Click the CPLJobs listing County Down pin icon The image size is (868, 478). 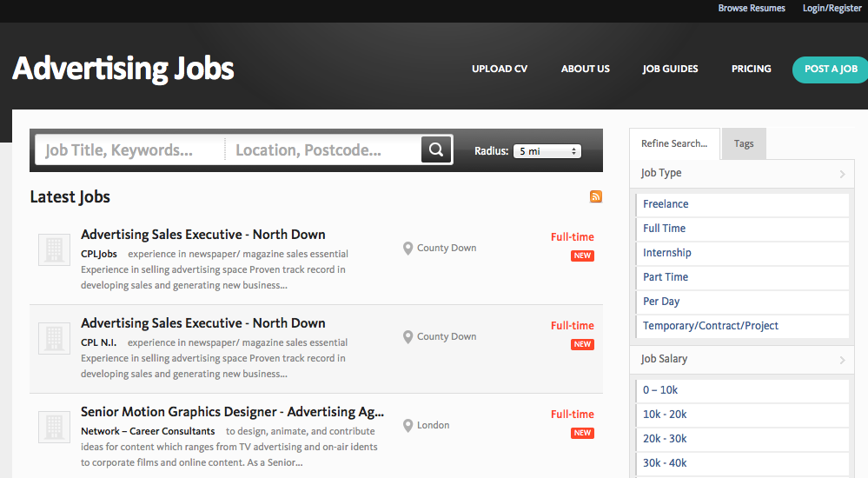click(x=408, y=249)
